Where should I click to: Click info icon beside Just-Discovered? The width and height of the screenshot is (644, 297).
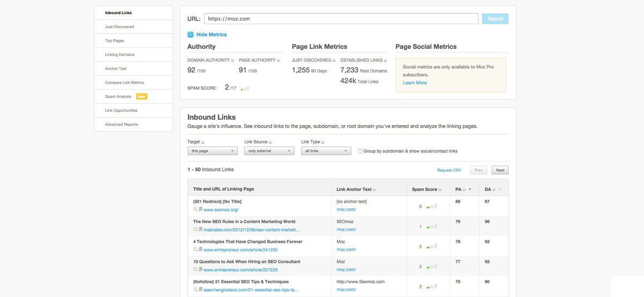click(334, 60)
